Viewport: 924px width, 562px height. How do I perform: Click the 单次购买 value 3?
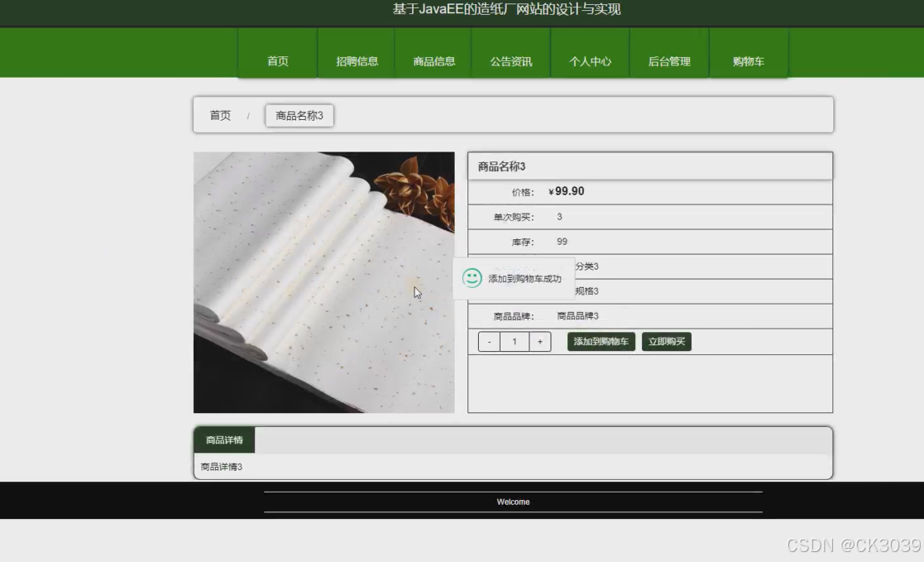click(559, 217)
